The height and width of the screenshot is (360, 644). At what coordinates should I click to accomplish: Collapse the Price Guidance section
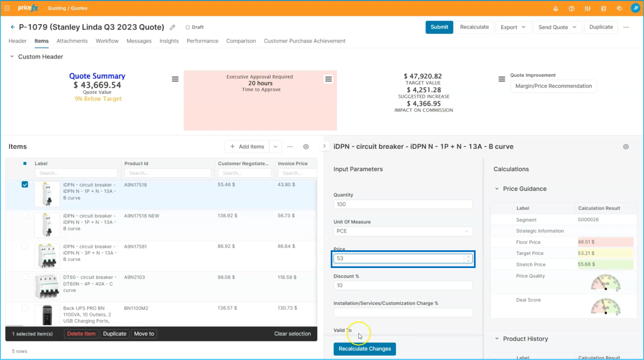[x=497, y=189]
